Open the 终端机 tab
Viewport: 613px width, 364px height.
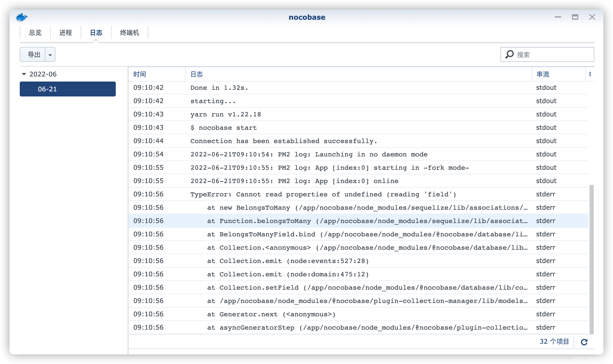coord(130,33)
